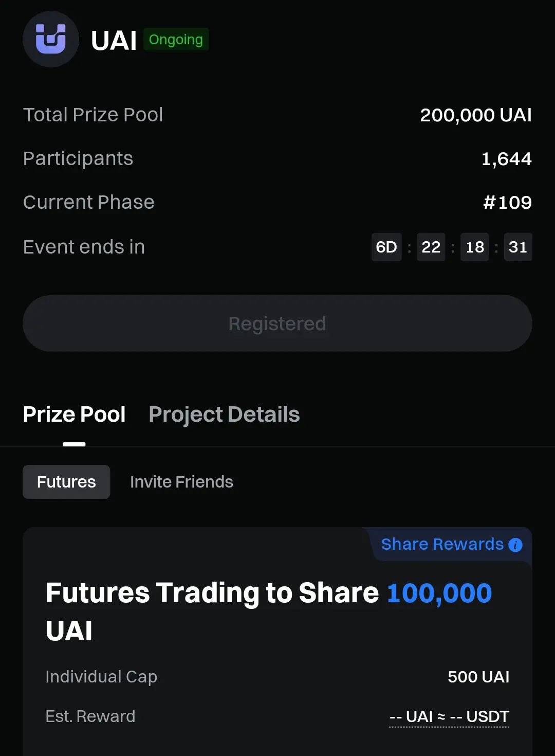The height and width of the screenshot is (756, 555).
Task: Select the Invite Friends sub-tab
Action: [181, 482]
